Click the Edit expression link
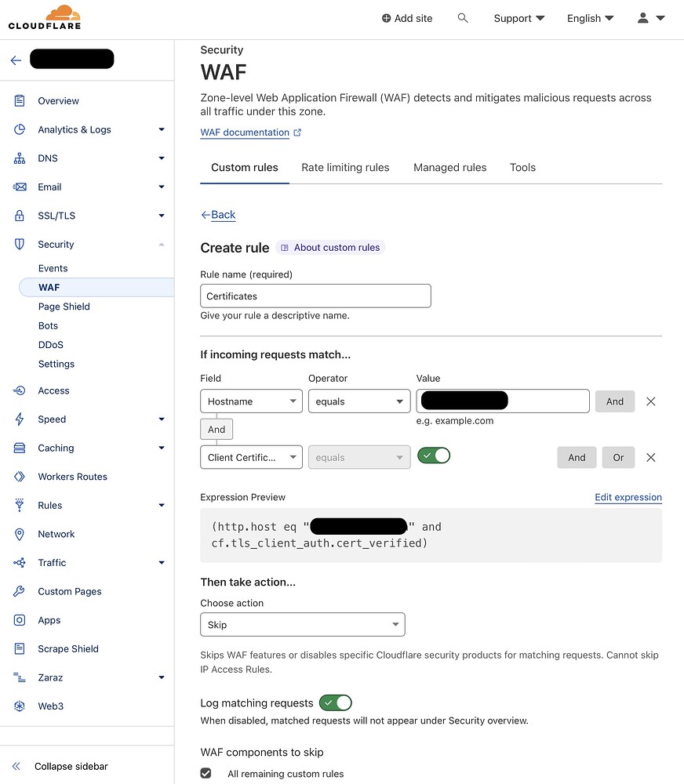 click(x=628, y=497)
